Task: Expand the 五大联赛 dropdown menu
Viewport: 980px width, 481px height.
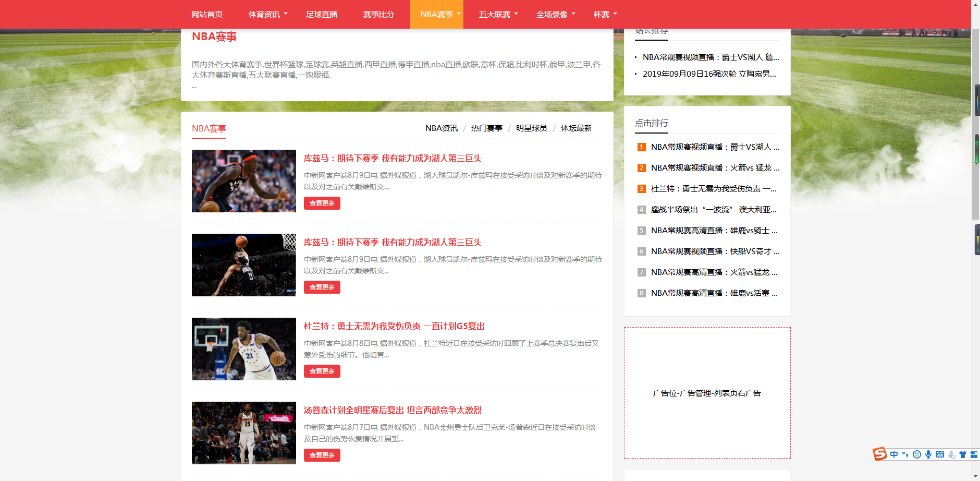Action: click(x=498, y=14)
